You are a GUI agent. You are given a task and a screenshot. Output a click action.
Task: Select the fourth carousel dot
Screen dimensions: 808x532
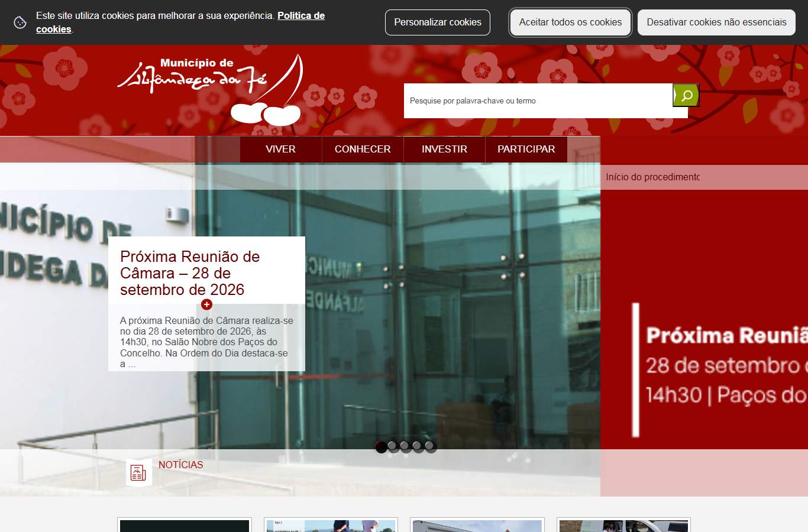click(x=418, y=447)
